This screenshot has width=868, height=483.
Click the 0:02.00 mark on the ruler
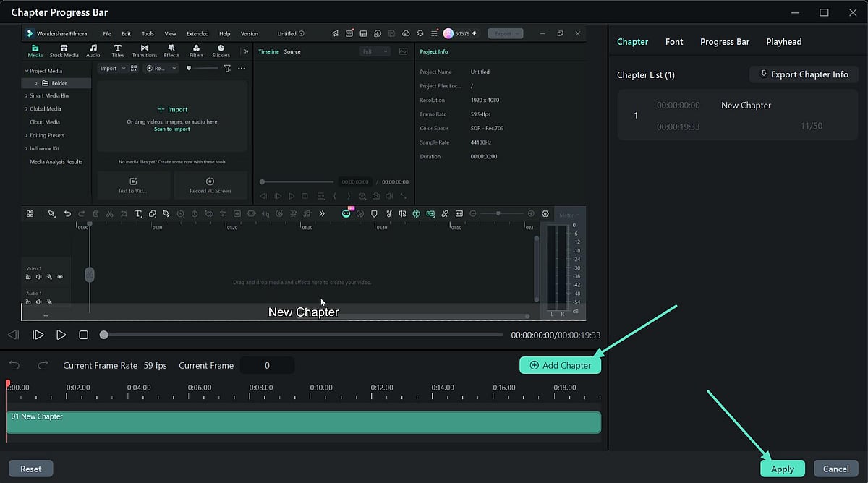(77, 388)
